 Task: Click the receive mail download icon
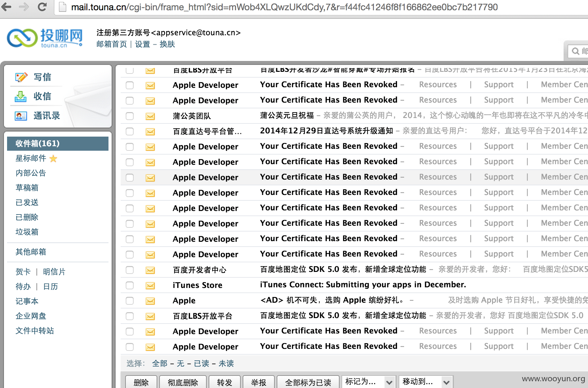point(21,97)
